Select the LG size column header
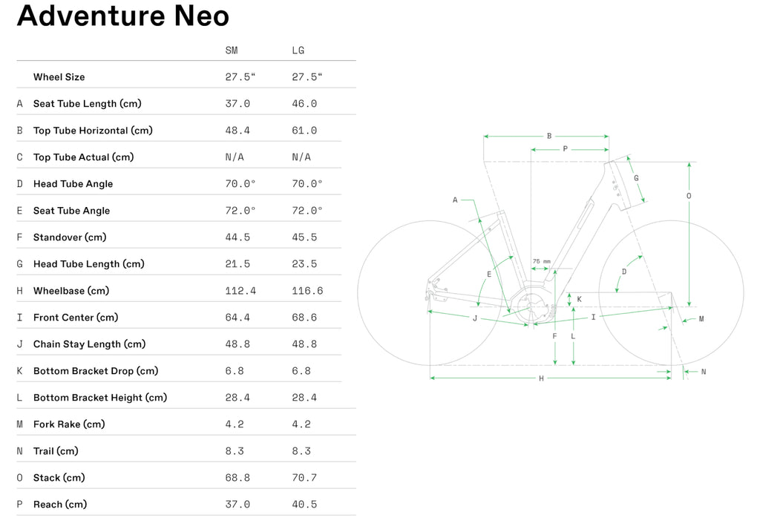 click(298, 50)
